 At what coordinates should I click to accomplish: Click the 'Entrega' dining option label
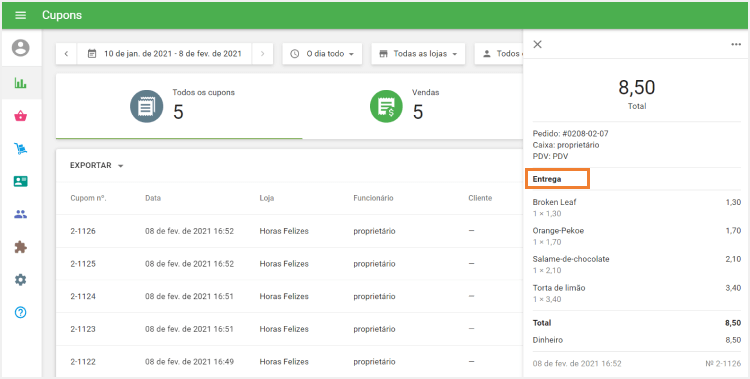click(547, 179)
